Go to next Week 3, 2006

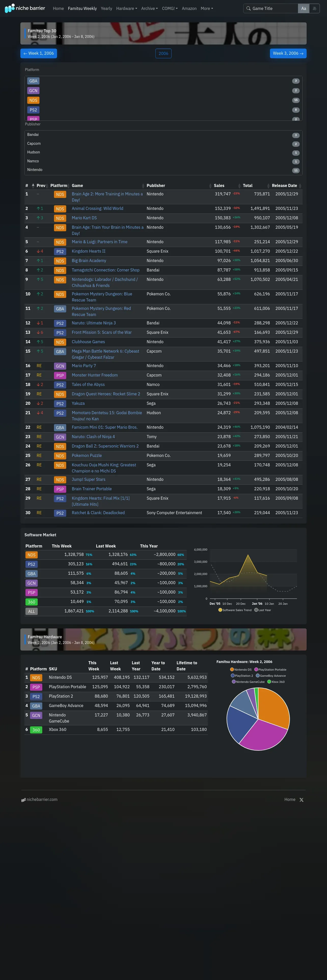(288, 53)
